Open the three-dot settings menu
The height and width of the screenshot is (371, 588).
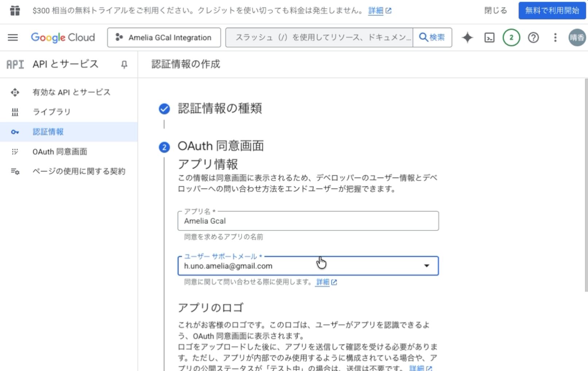(555, 38)
